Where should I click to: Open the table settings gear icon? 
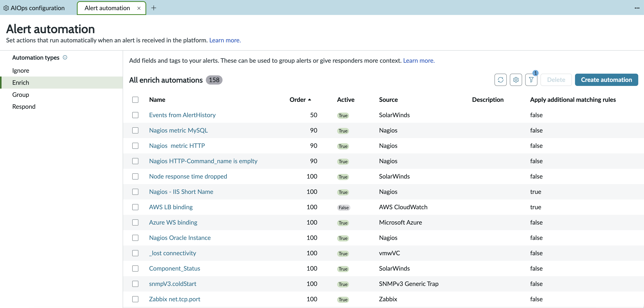[516, 80]
